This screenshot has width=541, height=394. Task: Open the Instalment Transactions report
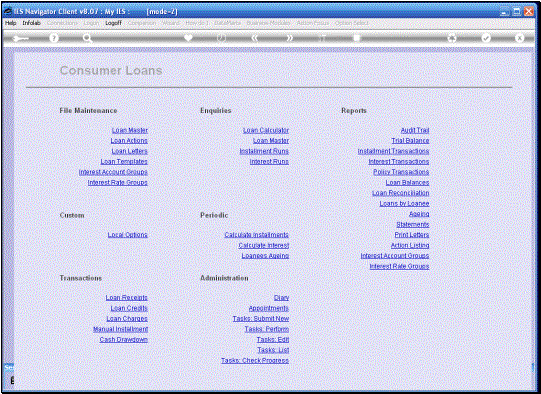tap(393, 151)
